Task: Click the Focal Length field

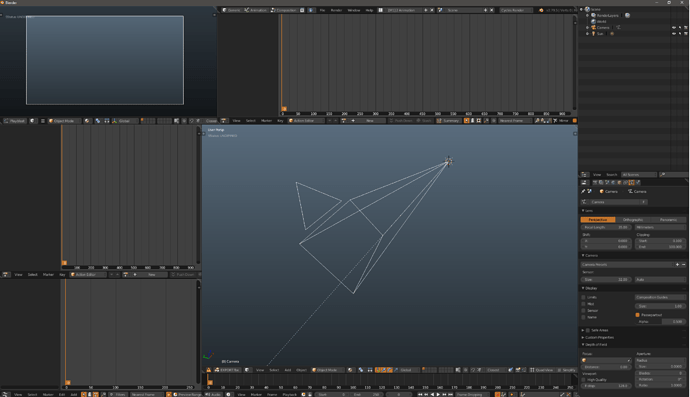Action: (x=606, y=227)
